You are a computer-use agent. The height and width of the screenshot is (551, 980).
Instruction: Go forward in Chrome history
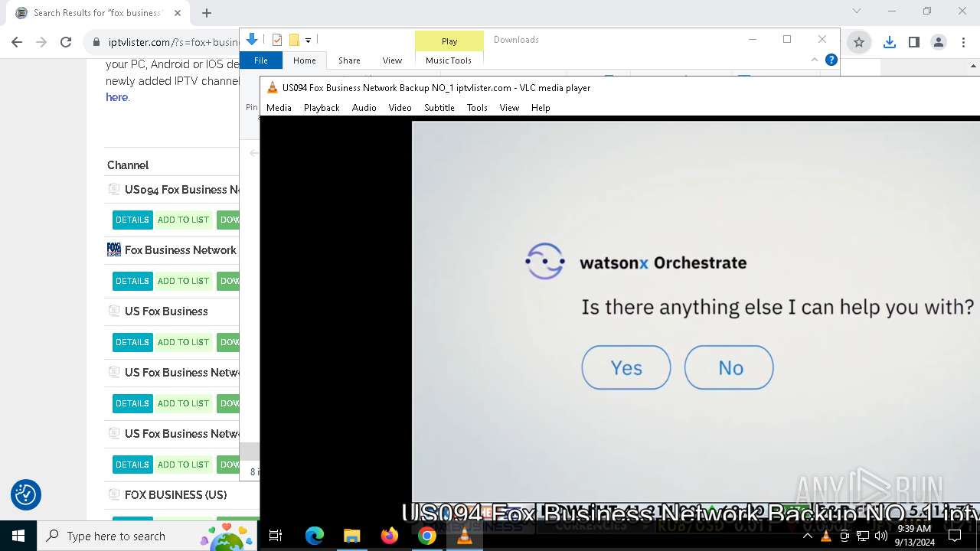41,42
